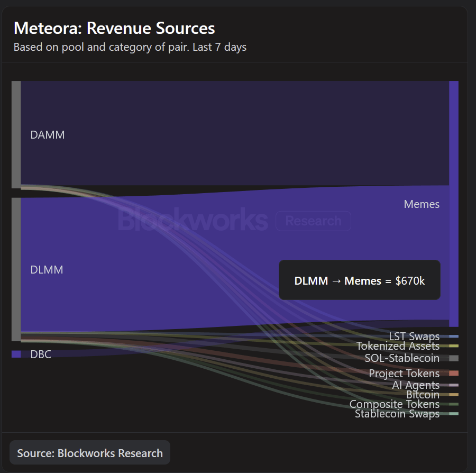Click the subtitle mentioning Last 7 days
The height and width of the screenshot is (473, 476).
click(x=130, y=47)
